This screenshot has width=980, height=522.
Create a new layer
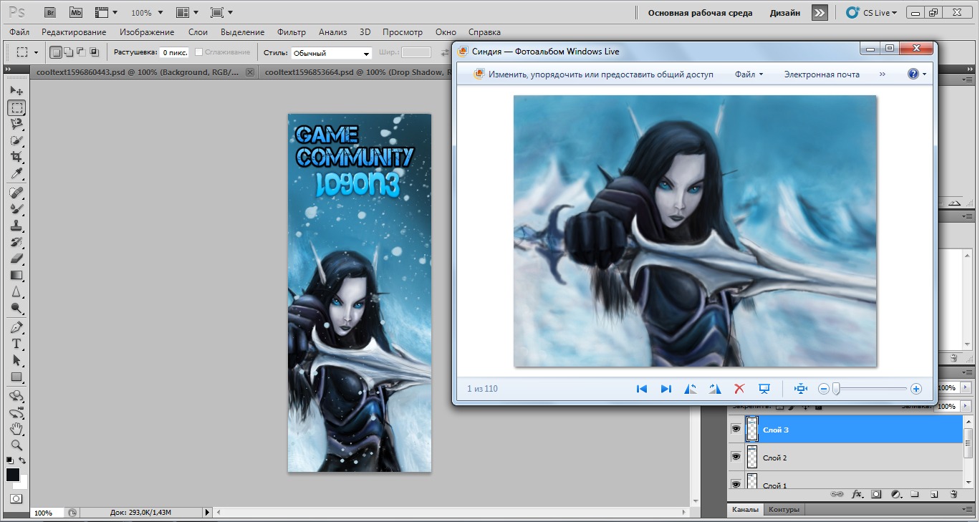click(933, 494)
